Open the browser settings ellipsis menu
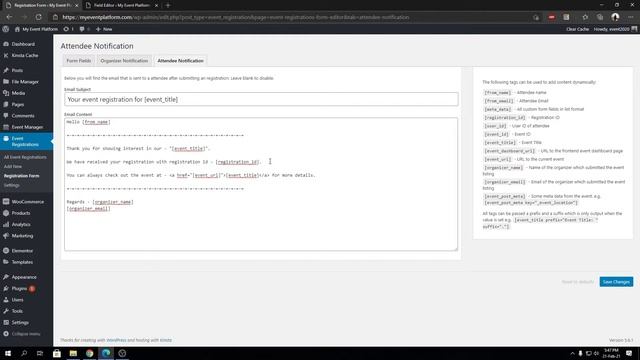 tap(631, 17)
